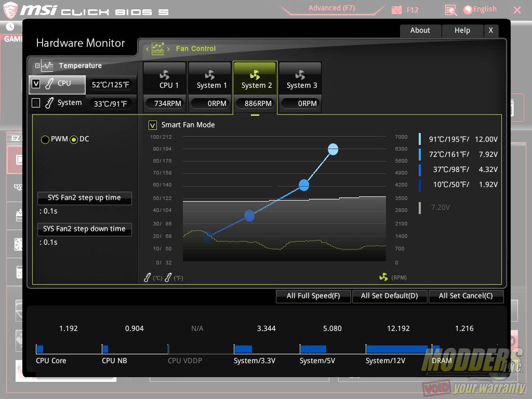This screenshot has width=532, height=399.
Task: Click the gray swatch beside 7.20V
Action: pyautogui.click(x=420, y=208)
